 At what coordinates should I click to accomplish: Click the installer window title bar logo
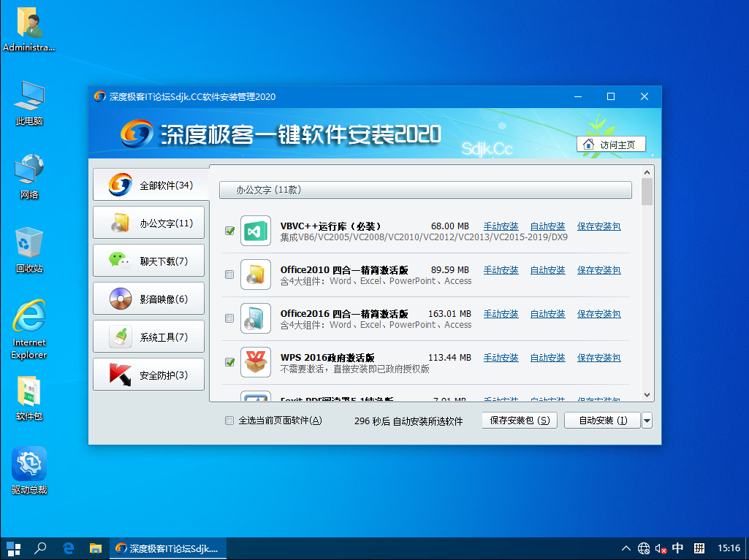tap(100, 96)
